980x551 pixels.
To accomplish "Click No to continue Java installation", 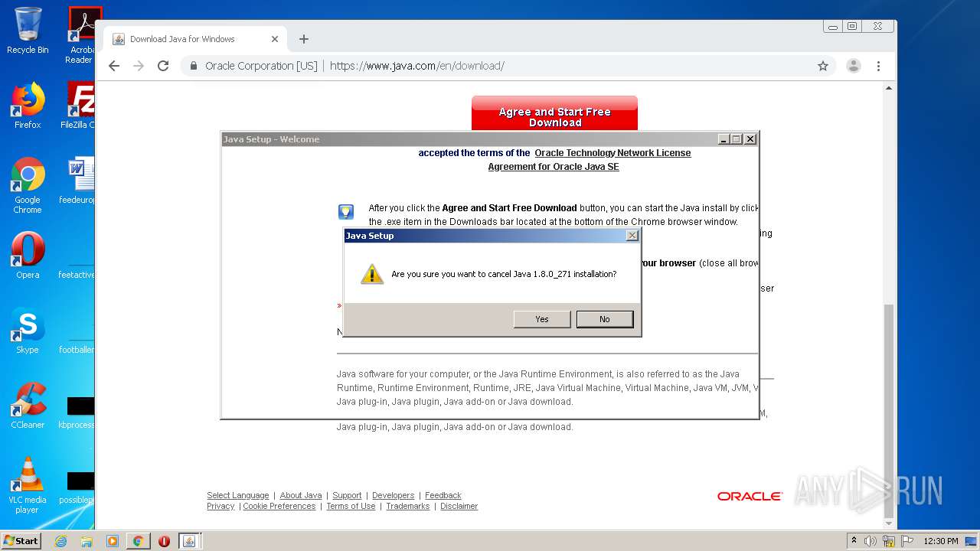I will pos(605,319).
